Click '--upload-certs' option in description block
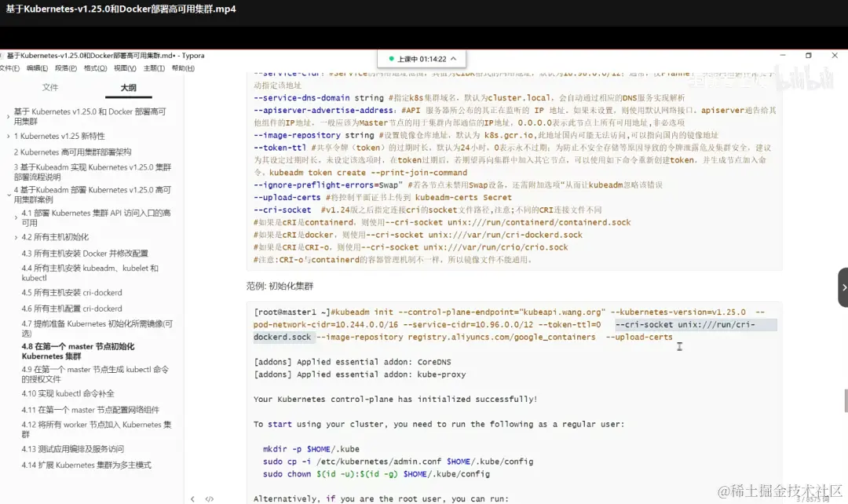Viewport: 848px width, 504px height. [x=287, y=197]
